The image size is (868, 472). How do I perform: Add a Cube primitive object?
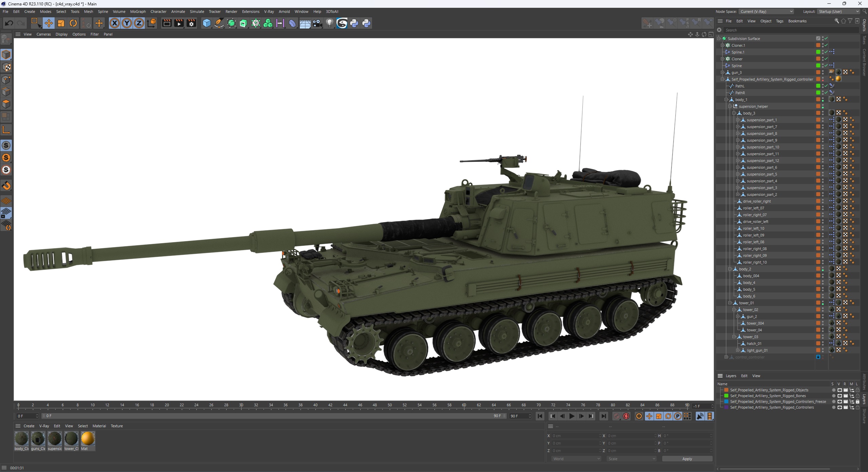point(207,23)
